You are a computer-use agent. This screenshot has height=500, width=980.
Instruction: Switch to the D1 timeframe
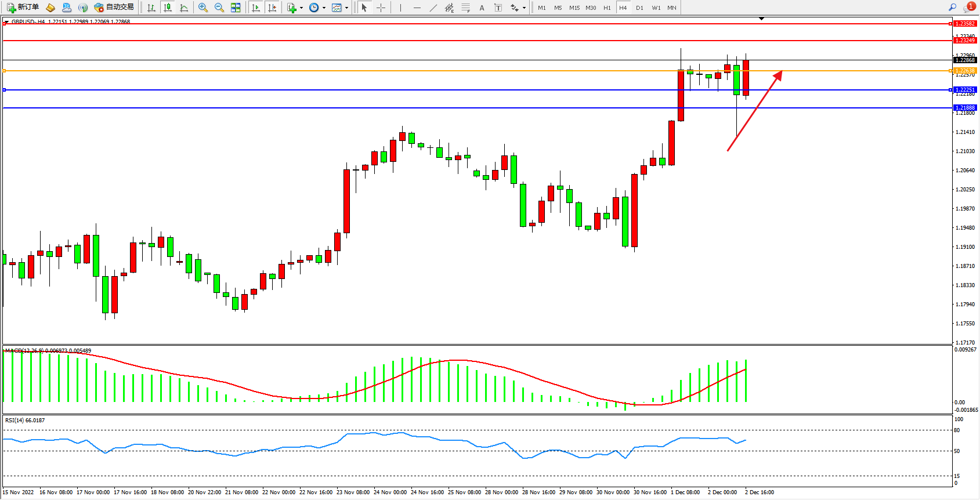(x=639, y=8)
